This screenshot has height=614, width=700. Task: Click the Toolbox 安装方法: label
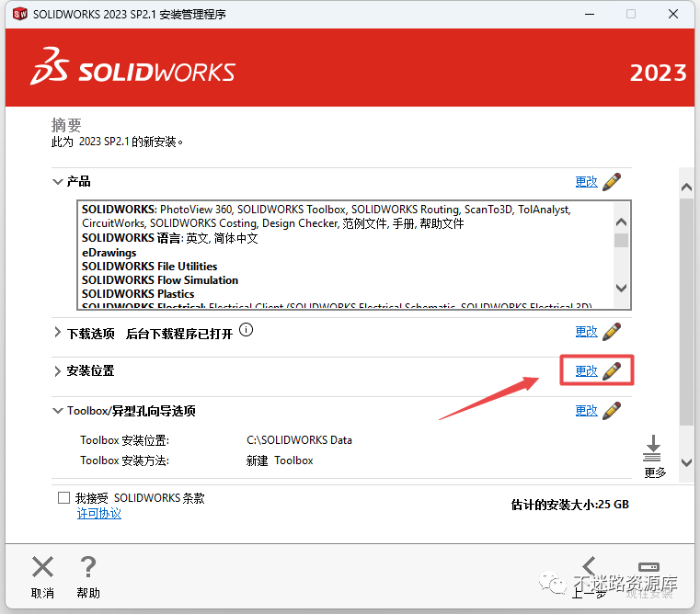[124, 460]
